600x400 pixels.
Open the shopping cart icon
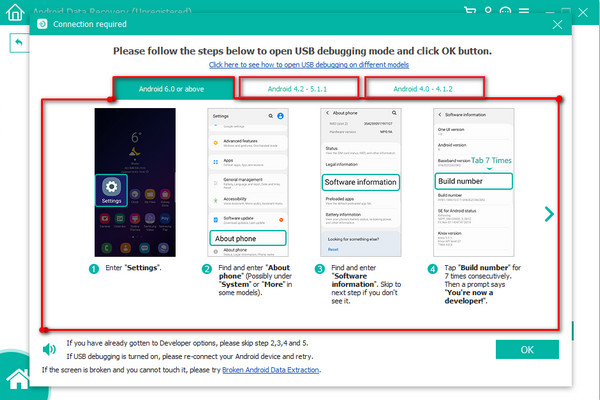tap(470, 10)
